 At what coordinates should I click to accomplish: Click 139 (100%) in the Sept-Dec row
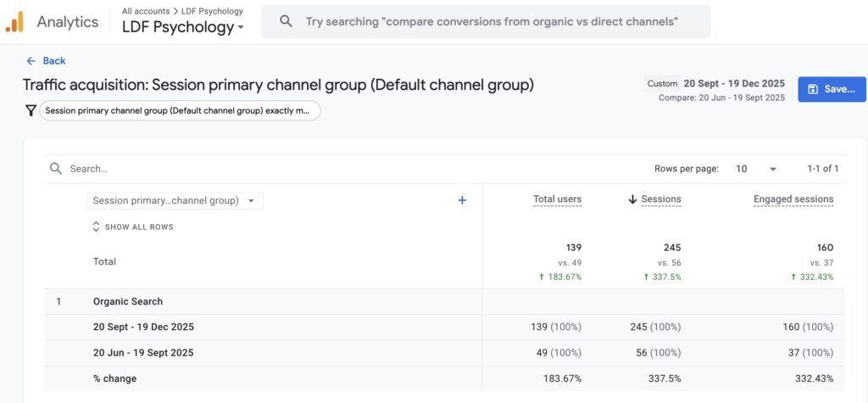pos(556,327)
